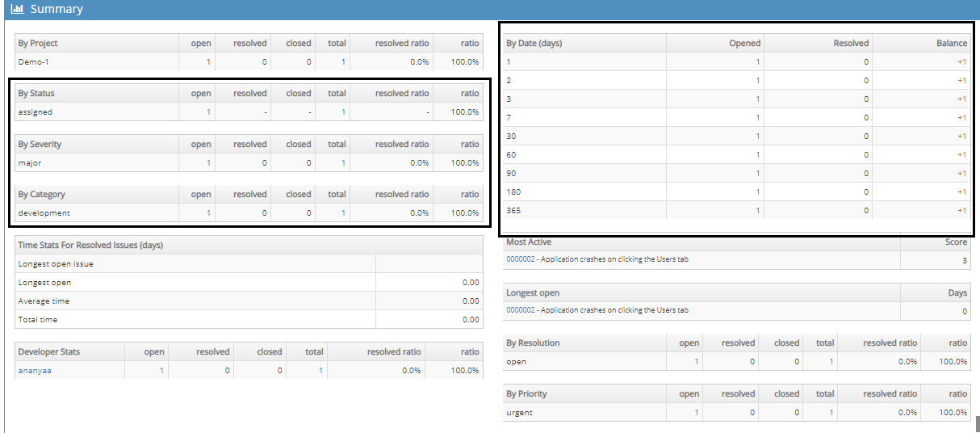Click the open count for assigned status
The width and height of the screenshot is (980, 433).
tap(208, 112)
